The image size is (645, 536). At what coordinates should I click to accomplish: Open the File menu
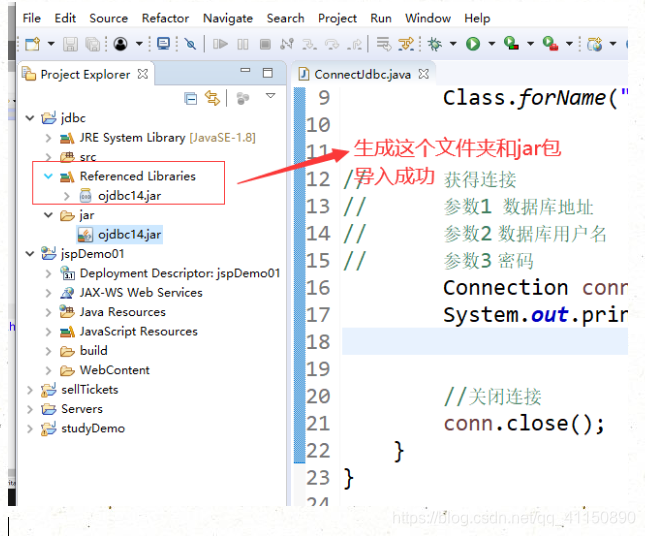[x=31, y=18]
